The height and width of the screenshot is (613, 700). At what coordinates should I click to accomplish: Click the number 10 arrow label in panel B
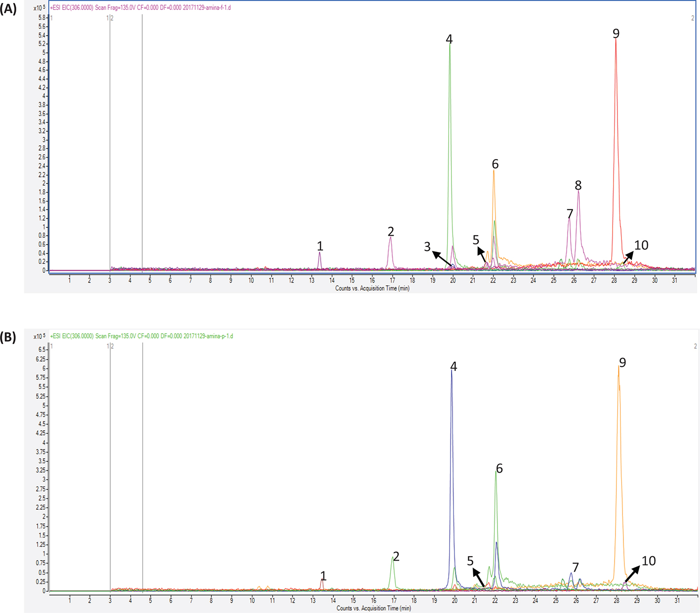[x=648, y=561]
